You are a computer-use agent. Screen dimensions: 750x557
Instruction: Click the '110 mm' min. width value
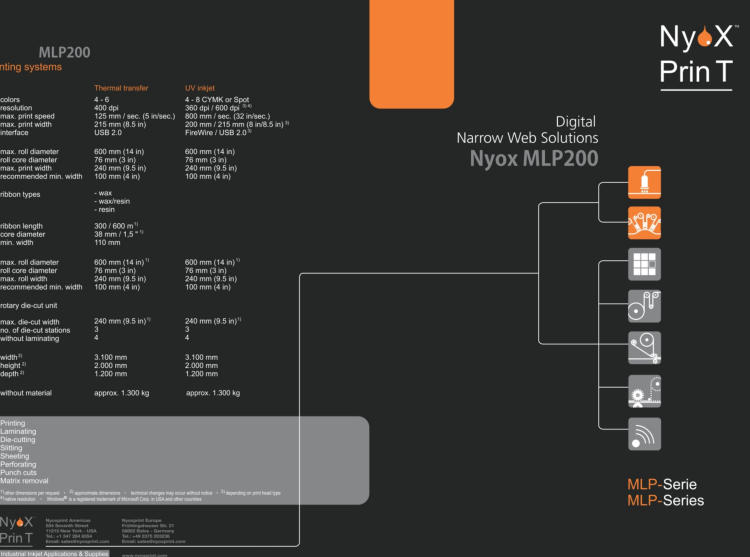107,242
